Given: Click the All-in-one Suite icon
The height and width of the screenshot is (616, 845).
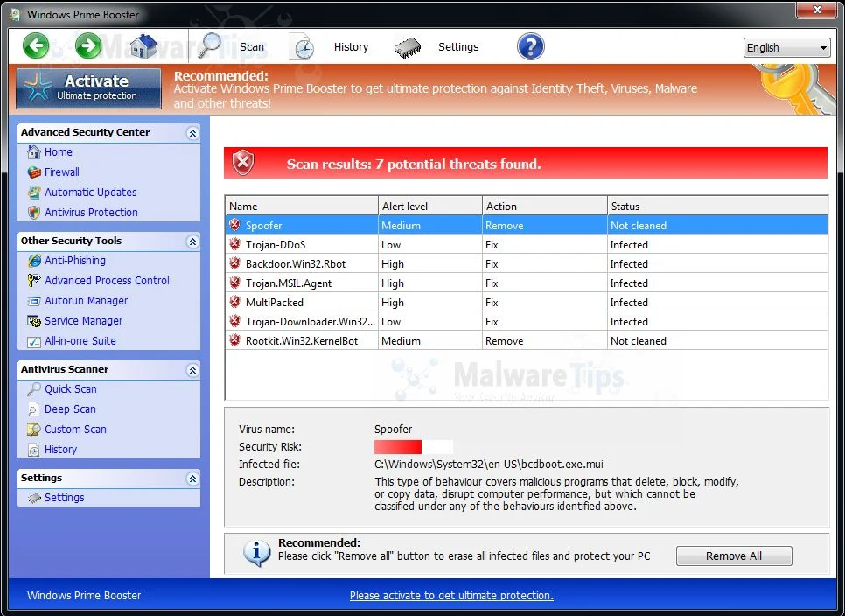Looking at the screenshot, I should 34,341.
